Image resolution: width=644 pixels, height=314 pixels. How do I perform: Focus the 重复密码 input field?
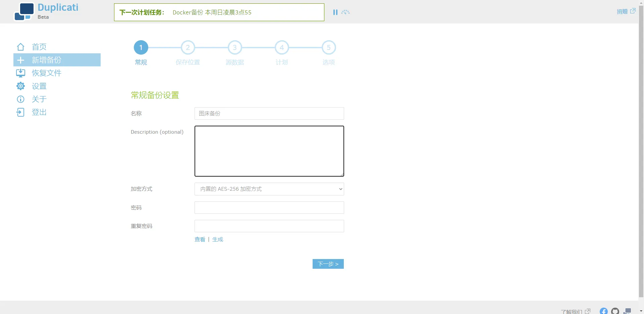(x=269, y=226)
